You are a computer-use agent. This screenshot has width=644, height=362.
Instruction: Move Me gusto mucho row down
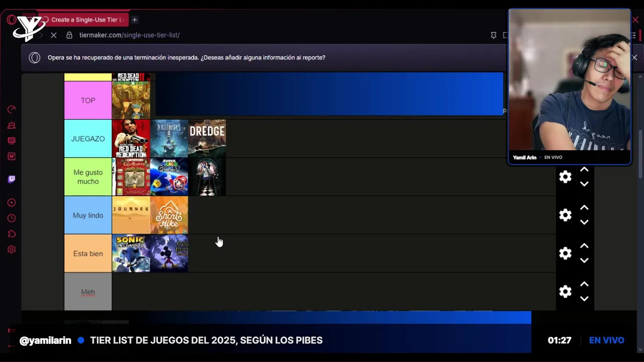(584, 184)
